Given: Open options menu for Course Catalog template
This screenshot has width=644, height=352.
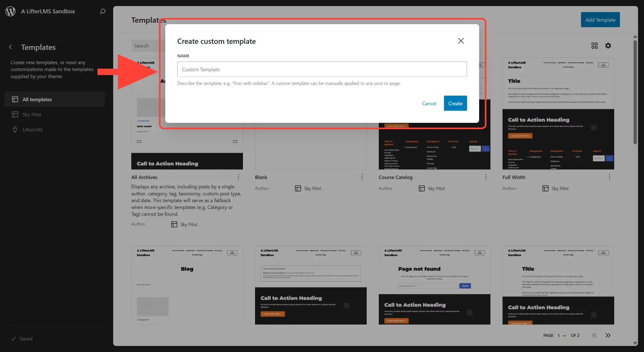Looking at the screenshot, I should [486, 177].
